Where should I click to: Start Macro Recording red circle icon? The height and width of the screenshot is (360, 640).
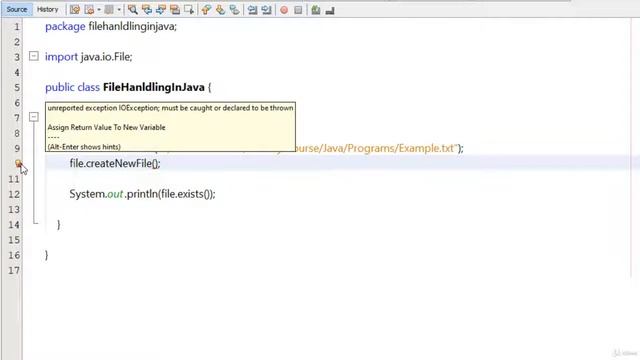click(x=284, y=10)
